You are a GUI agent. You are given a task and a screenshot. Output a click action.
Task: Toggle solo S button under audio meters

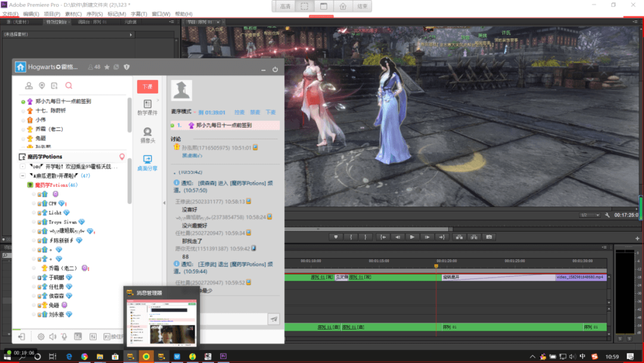pos(621,339)
